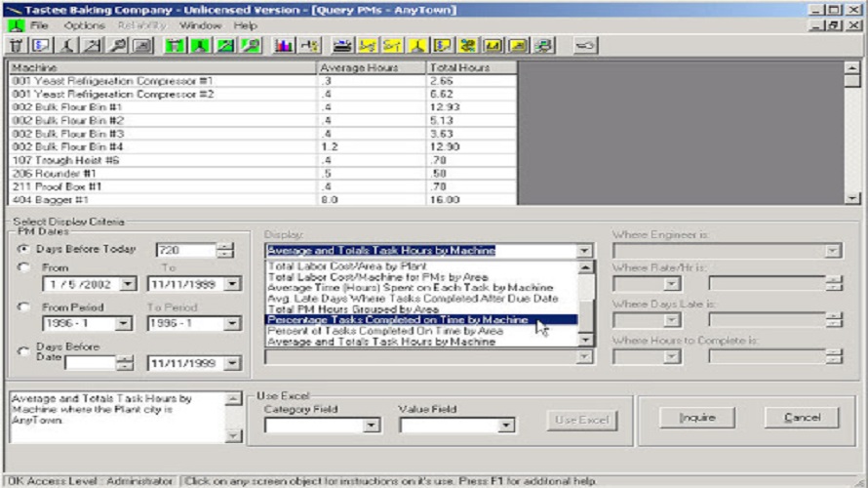Image resolution: width=868 pixels, height=488 pixels.
Task: Click the key icon at toolbar end
Action: [x=585, y=46]
